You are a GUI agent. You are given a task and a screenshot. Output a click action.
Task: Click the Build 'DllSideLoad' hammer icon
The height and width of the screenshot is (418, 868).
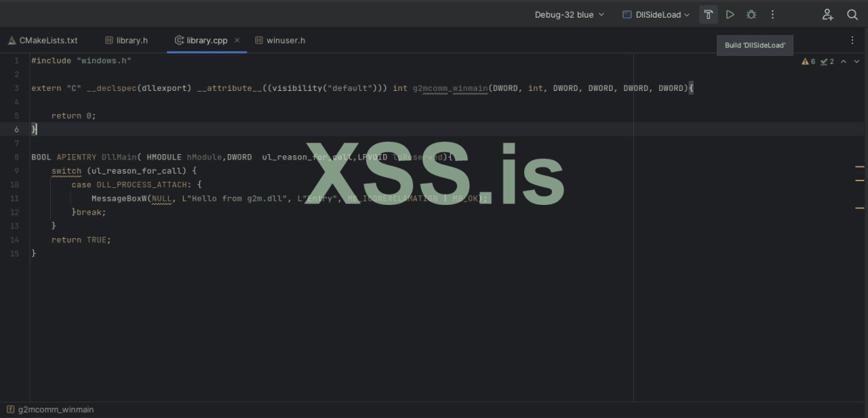click(x=708, y=14)
